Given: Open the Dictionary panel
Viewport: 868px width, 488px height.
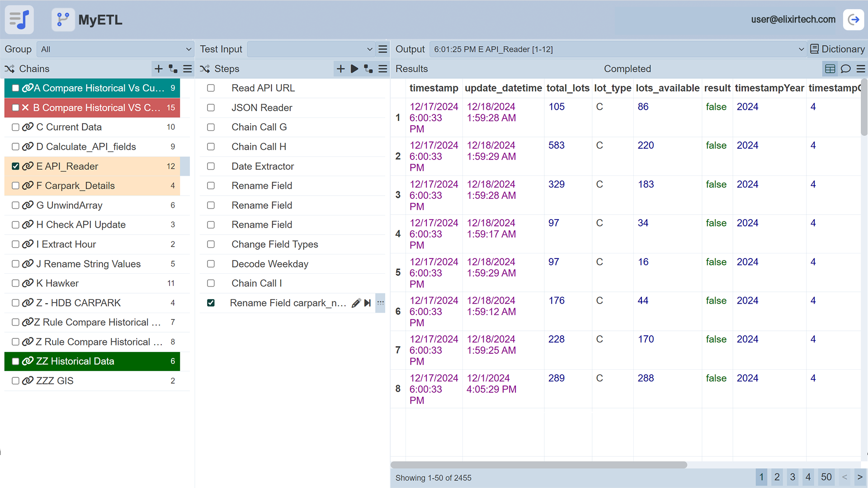Looking at the screenshot, I should pyautogui.click(x=837, y=49).
